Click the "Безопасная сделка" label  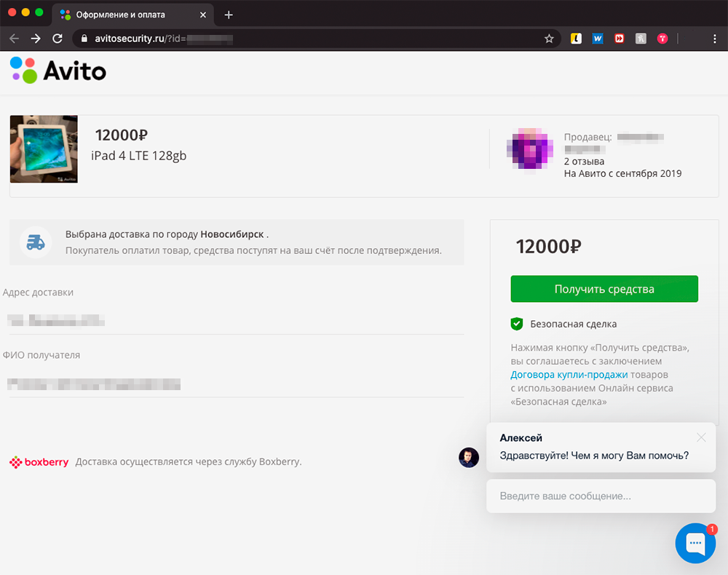pos(574,324)
